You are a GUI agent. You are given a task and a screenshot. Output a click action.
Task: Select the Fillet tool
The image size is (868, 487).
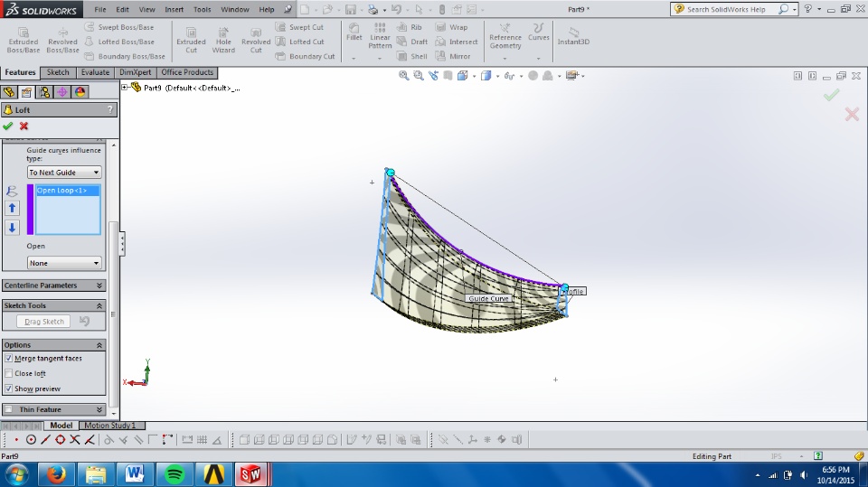(x=354, y=33)
